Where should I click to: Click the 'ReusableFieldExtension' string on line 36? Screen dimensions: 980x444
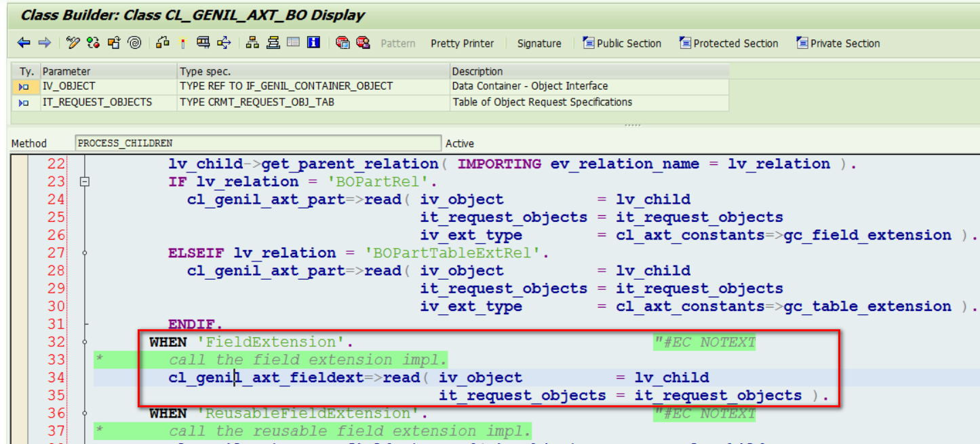[309, 413]
